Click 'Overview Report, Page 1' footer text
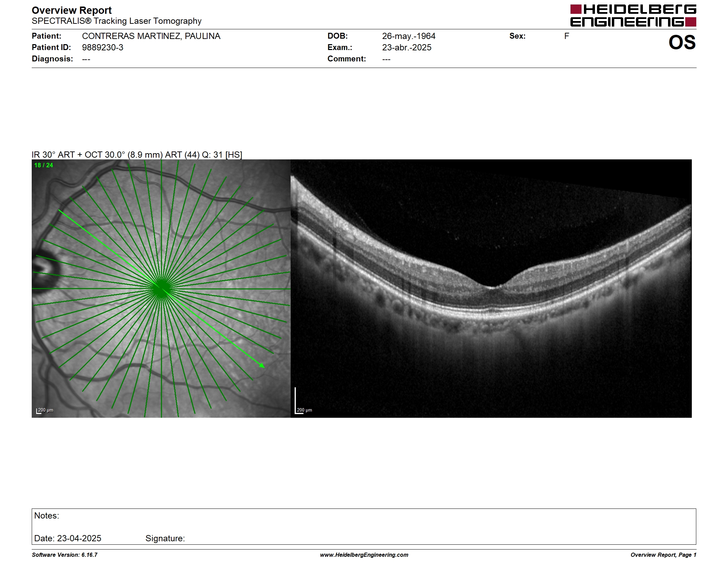 [664, 555]
